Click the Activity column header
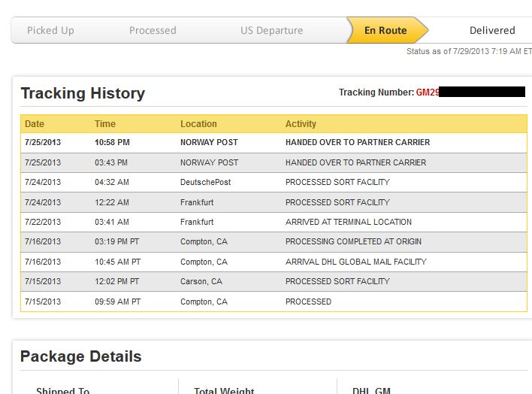This screenshot has height=394, width=532. (x=301, y=123)
